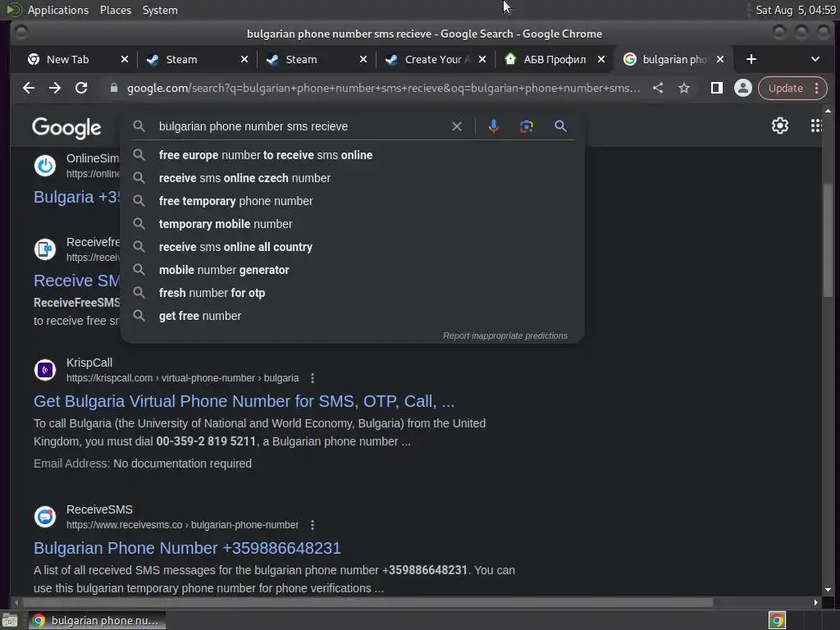
Task: Submit search with the magnifier button
Action: pyautogui.click(x=560, y=126)
